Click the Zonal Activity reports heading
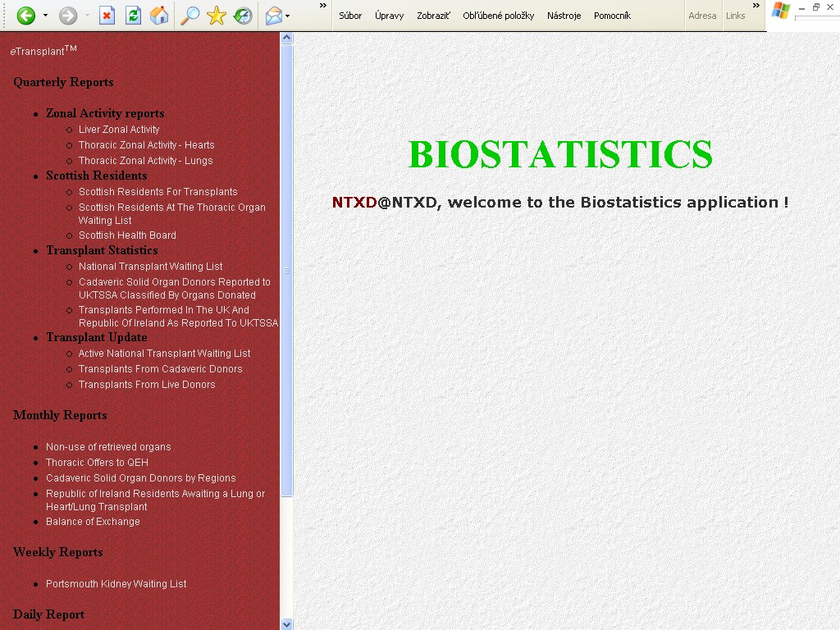The width and height of the screenshot is (840, 630). (x=105, y=113)
